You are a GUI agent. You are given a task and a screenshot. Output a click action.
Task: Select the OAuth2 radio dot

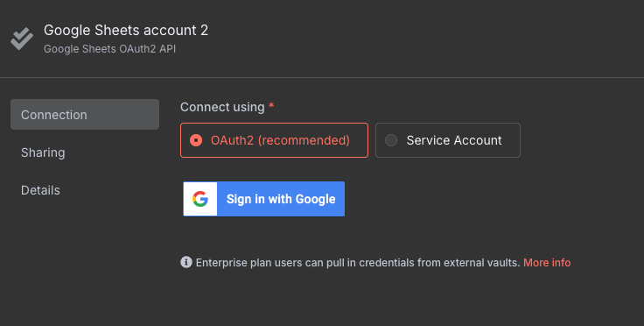(x=196, y=140)
